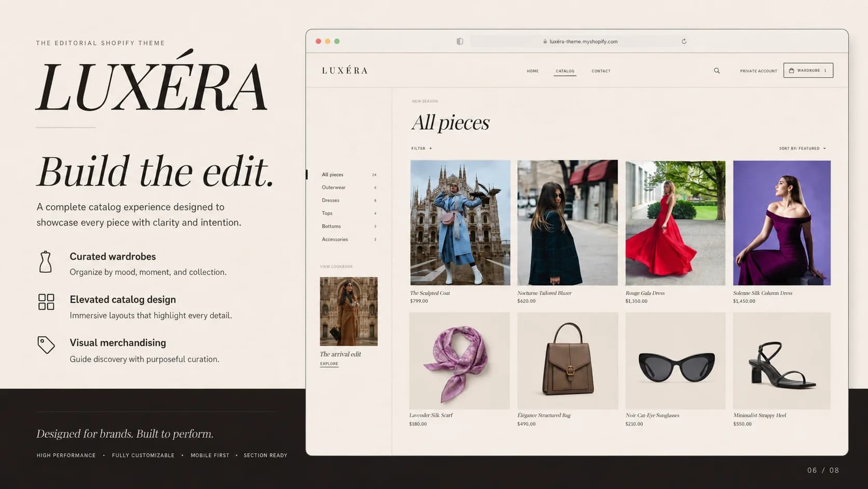
Task: Click the dress form Curated wardrobes icon
Action: click(x=46, y=261)
